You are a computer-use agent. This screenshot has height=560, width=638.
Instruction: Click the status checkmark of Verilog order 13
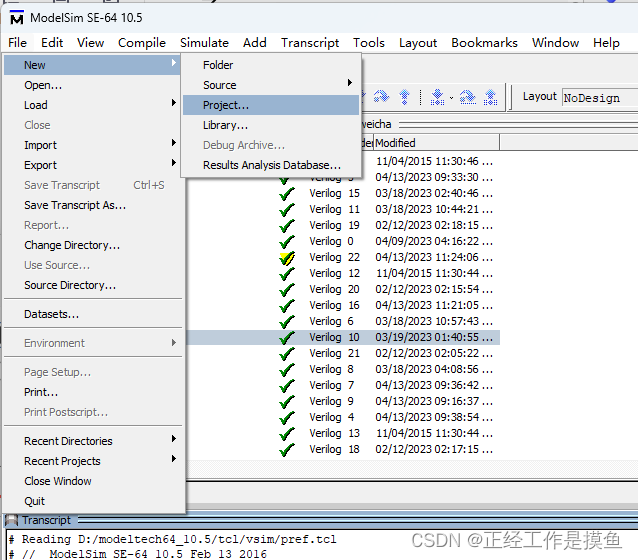click(x=287, y=433)
